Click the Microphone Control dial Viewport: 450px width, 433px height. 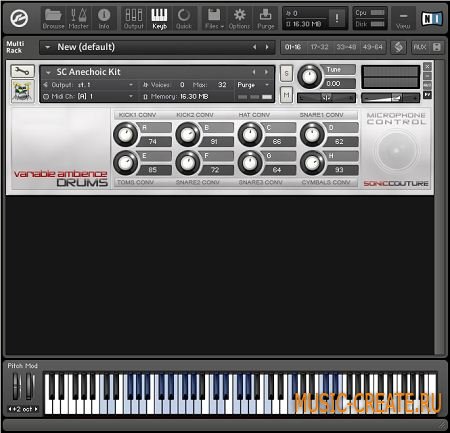coord(396,150)
